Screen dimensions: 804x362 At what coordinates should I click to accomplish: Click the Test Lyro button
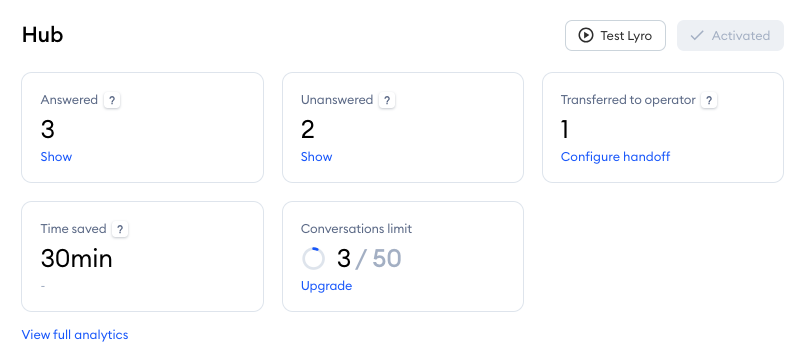pyautogui.click(x=615, y=35)
